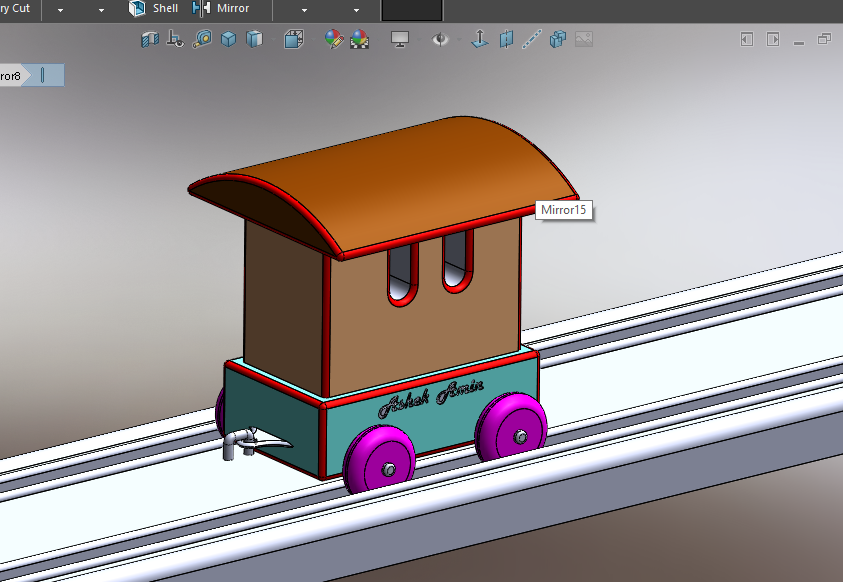Open the View Settings monitor icon
Screen dimensions: 843x582
[x=400, y=39]
